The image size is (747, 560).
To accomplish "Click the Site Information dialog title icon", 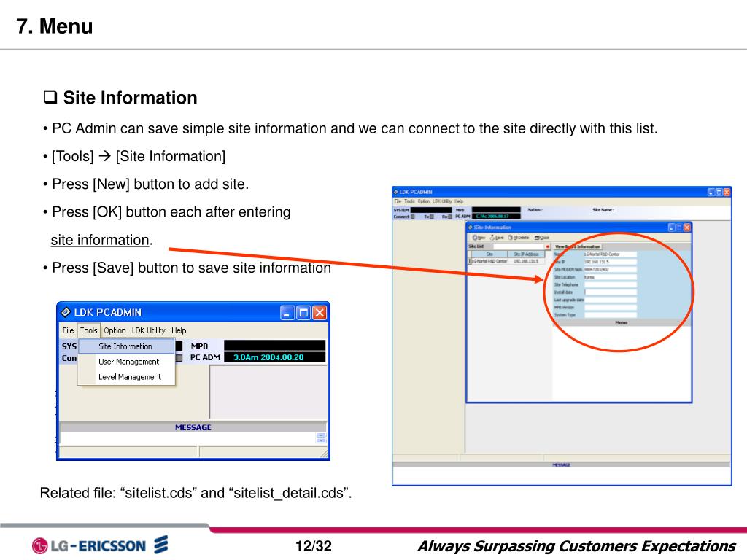I will [x=471, y=227].
